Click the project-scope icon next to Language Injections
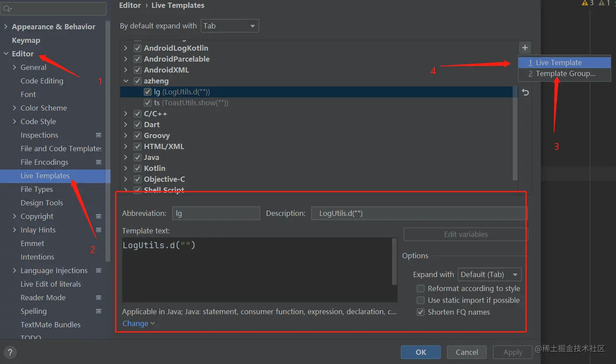616x364 pixels. pyautogui.click(x=98, y=270)
